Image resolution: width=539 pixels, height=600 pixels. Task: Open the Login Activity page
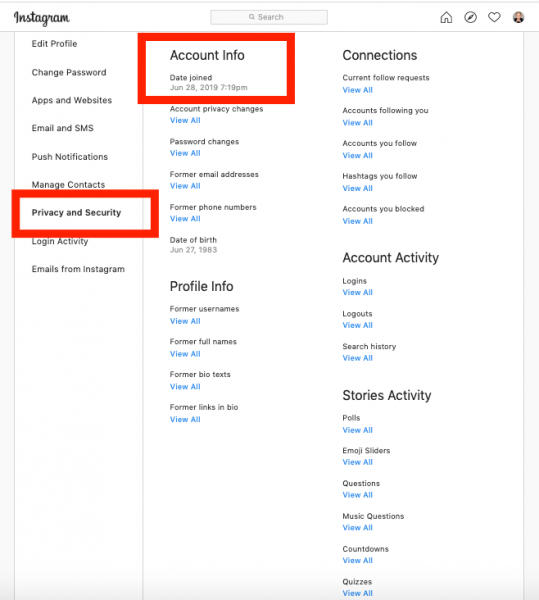(60, 241)
